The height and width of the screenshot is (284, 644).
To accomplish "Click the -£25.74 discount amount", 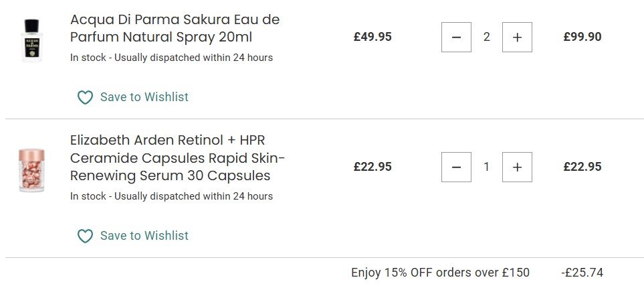I will coord(582,273).
